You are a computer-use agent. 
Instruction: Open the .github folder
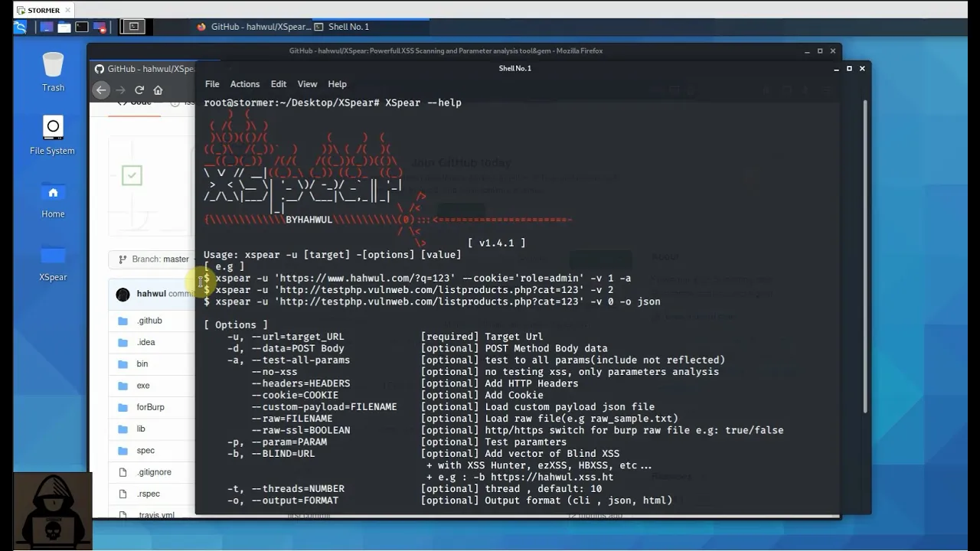149,321
